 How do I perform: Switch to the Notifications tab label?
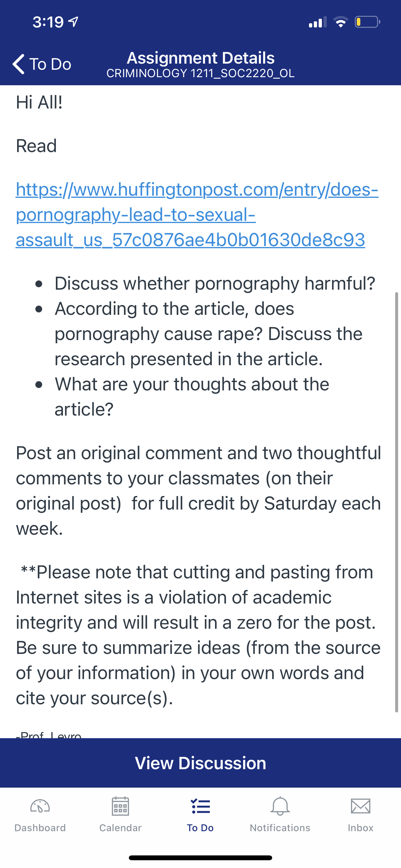click(x=280, y=828)
